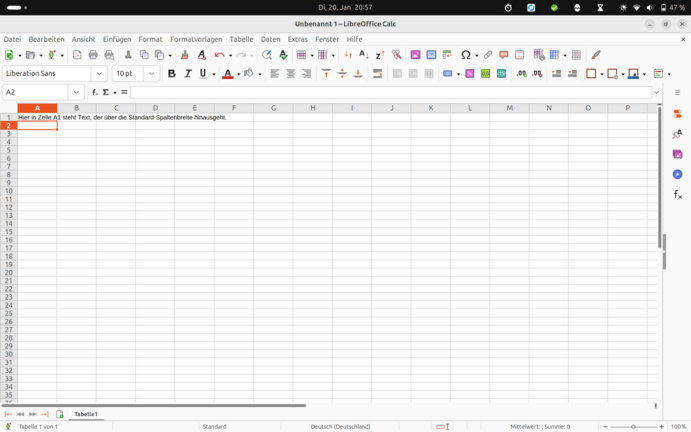Expand the font size dropdown

[152, 74]
